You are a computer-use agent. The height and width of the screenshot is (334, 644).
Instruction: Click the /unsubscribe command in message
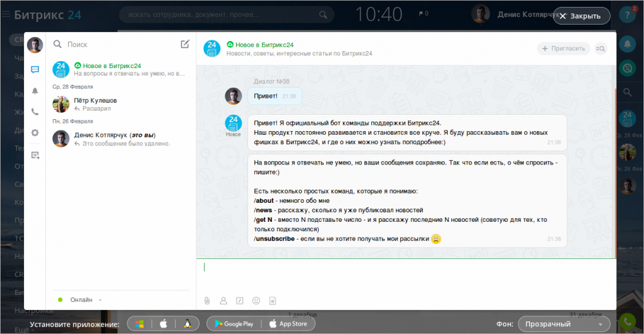274,239
